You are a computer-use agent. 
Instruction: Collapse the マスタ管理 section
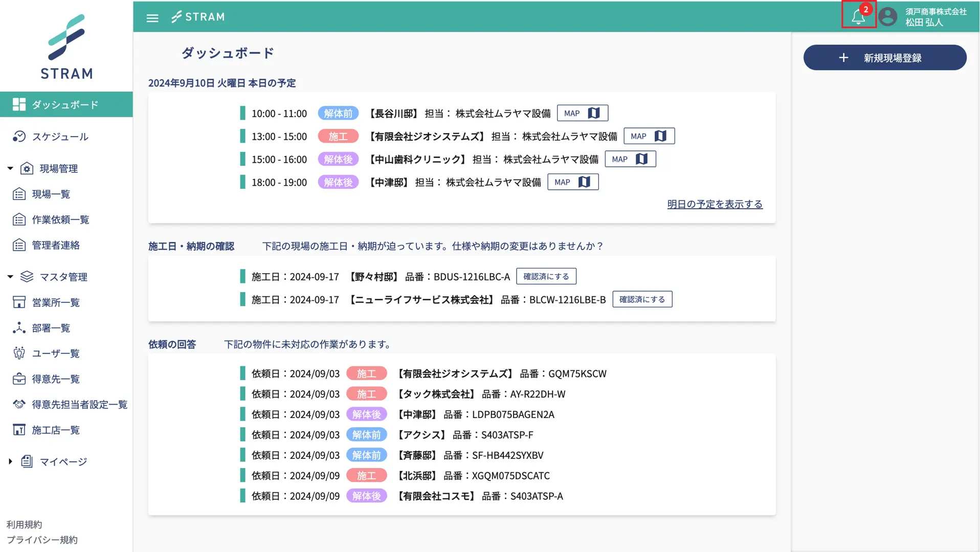click(10, 277)
